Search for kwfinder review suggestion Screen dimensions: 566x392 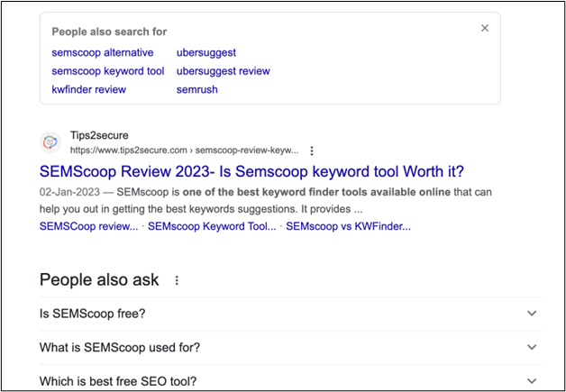point(89,89)
